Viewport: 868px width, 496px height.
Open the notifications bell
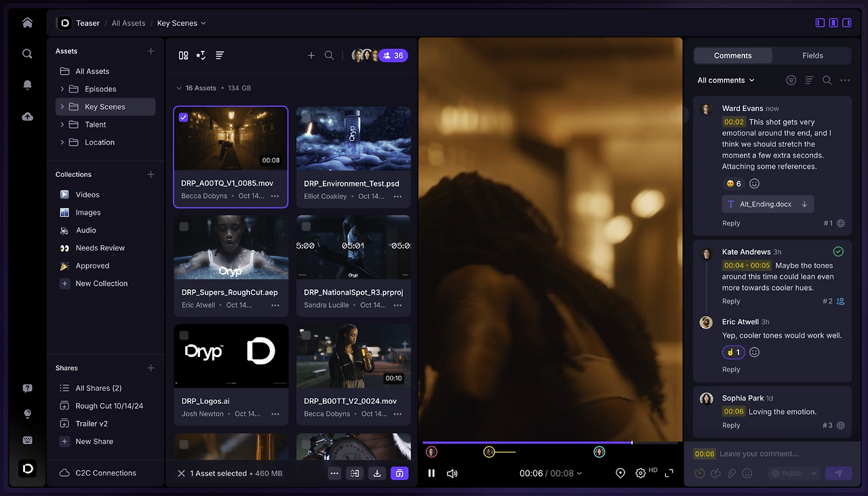[27, 85]
